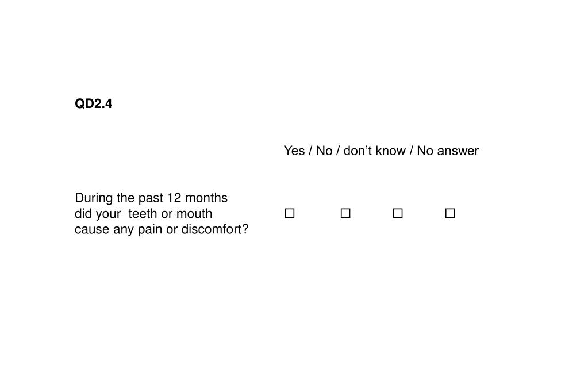Click the 'No answer' column label
The height and width of the screenshot is (392, 588).
pos(448,151)
